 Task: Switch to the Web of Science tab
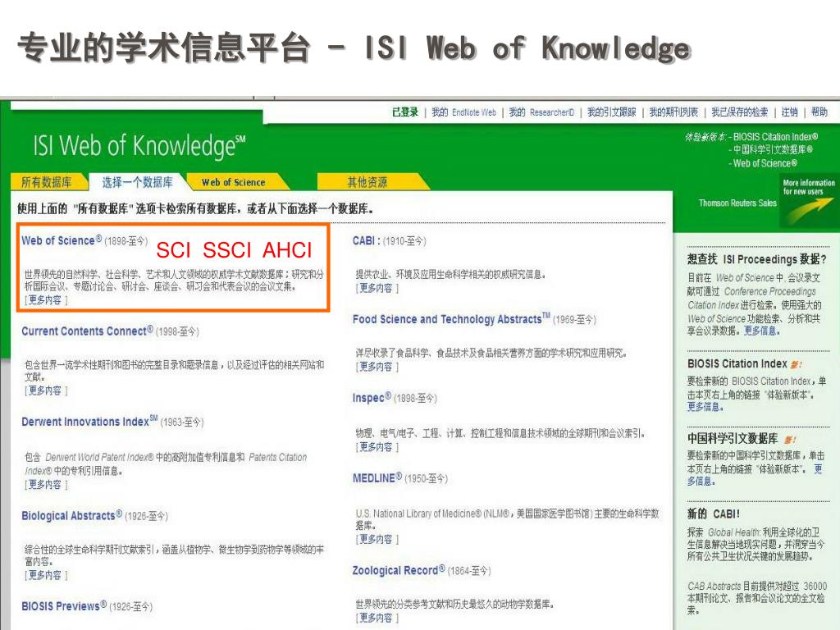point(234,182)
